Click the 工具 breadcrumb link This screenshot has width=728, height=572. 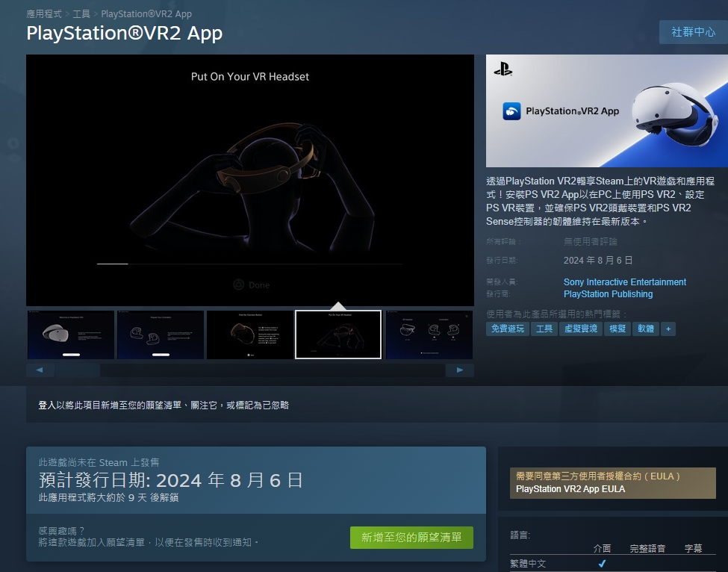tap(81, 13)
